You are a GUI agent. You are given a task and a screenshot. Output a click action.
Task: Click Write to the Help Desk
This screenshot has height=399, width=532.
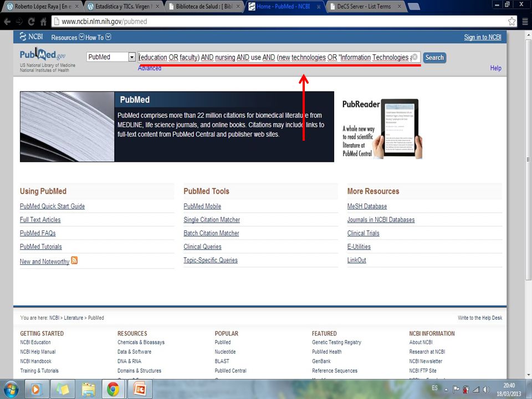[480, 318]
